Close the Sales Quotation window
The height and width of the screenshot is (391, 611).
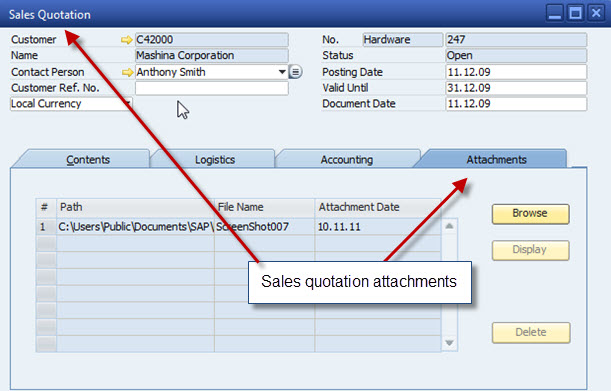(x=596, y=13)
